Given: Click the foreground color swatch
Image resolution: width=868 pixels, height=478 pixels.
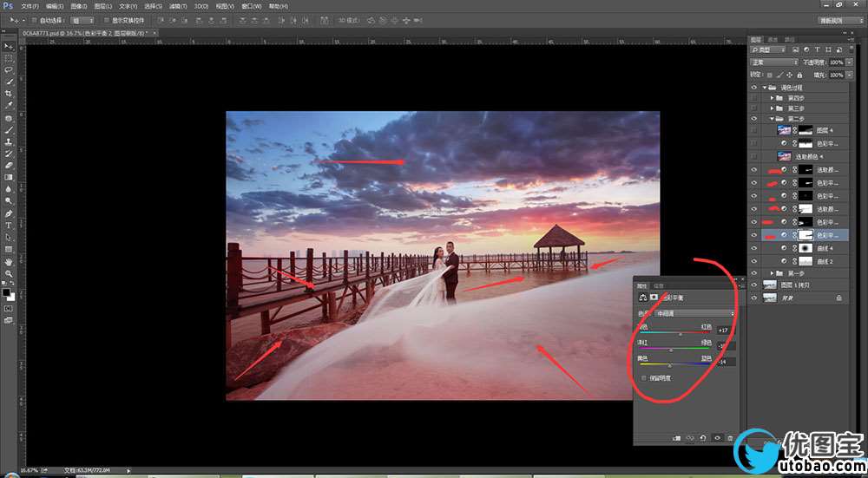Looking at the screenshot, I should pyautogui.click(x=6, y=292).
